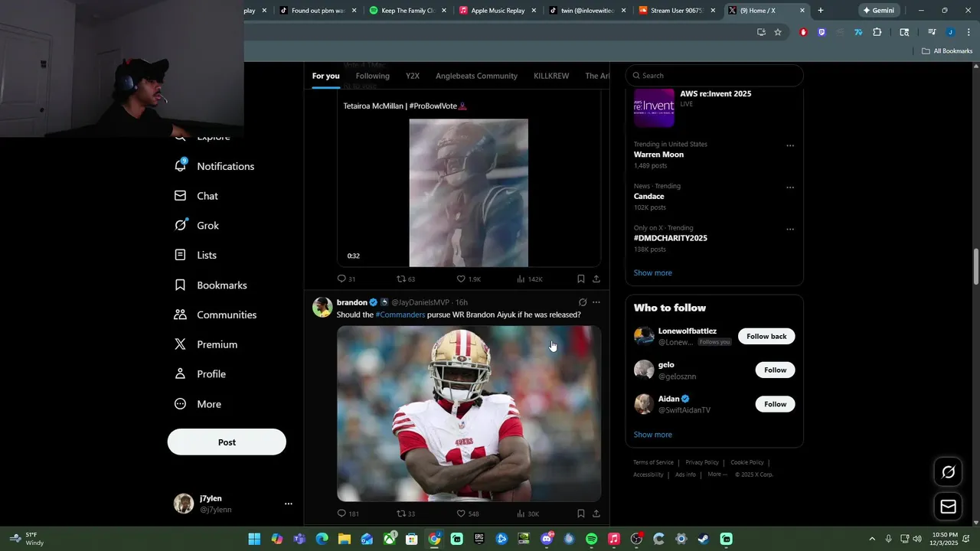980x551 pixels.
Task: Switch to the Following timeline tab
Action: [x=373, y=76]
